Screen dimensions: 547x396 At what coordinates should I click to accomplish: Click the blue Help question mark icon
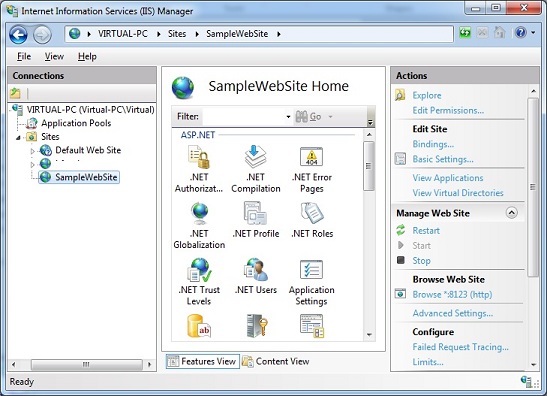coord(520,33)
